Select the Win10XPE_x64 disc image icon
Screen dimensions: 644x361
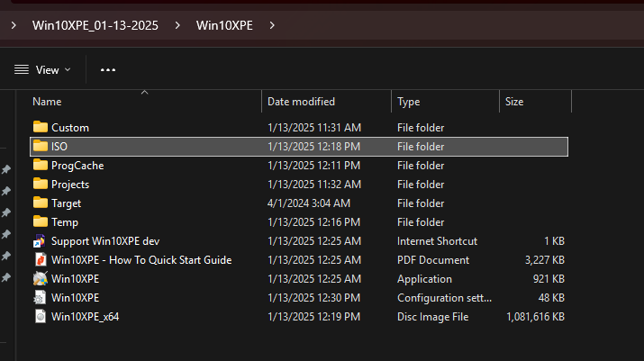(40, 317)
